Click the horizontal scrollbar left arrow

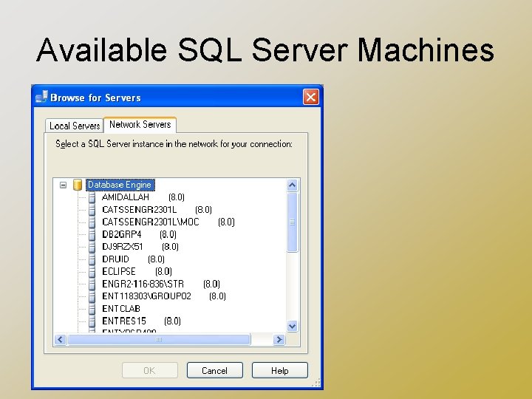pyautogui.click(x=61, y=340)
